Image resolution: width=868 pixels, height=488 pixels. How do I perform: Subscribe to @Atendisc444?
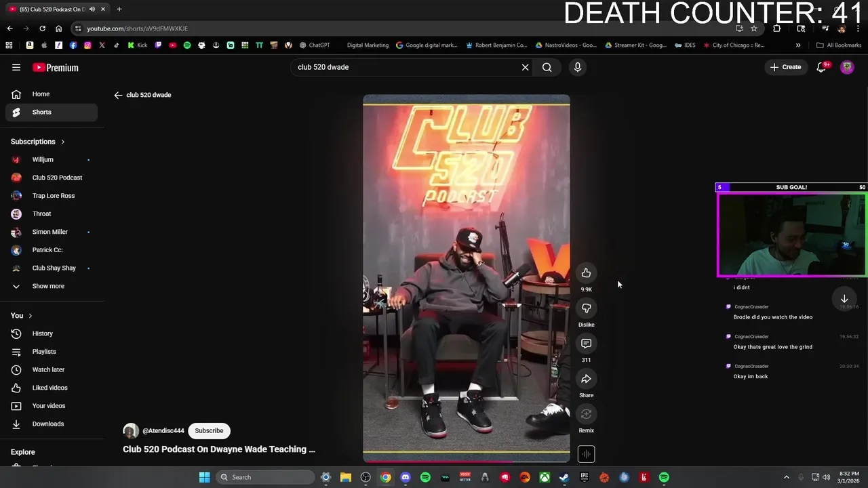tap(209, 430)
